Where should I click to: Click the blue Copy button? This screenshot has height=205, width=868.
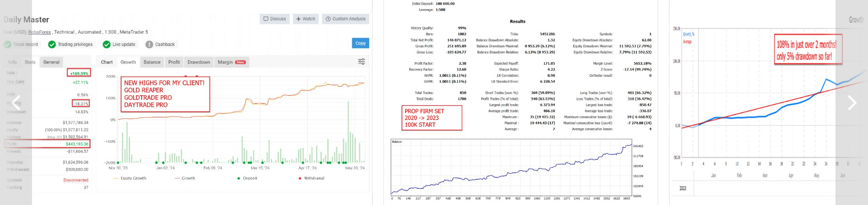360,43
